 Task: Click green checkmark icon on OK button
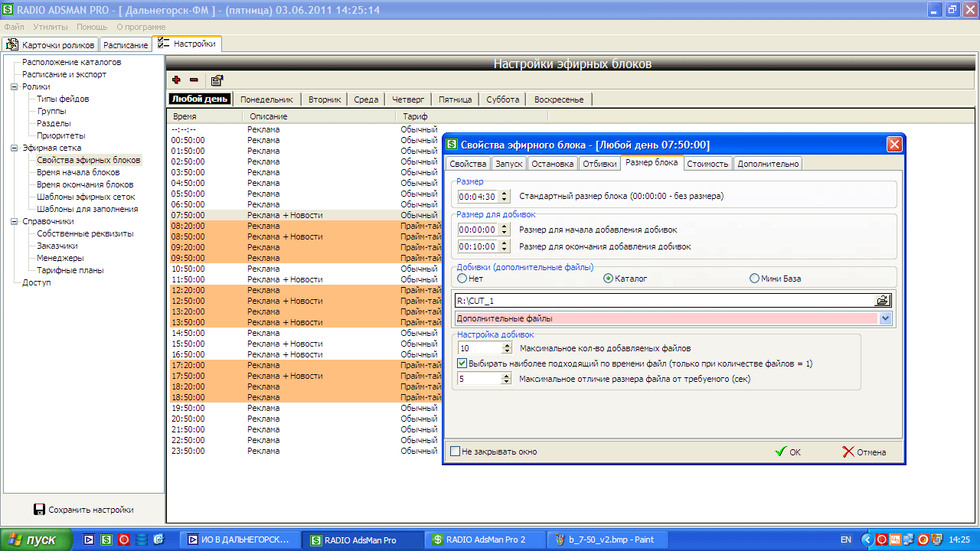pyautogui.click(x=780, y=452)
